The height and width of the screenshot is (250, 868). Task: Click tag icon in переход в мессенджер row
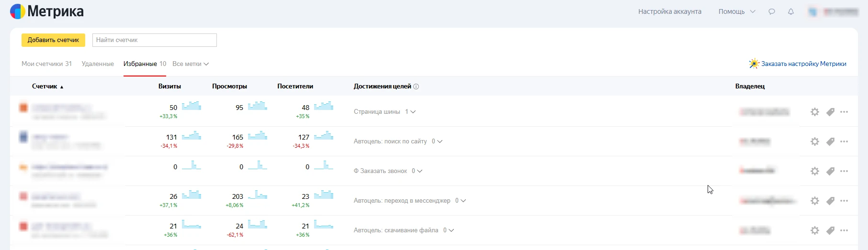pos(830,201)
